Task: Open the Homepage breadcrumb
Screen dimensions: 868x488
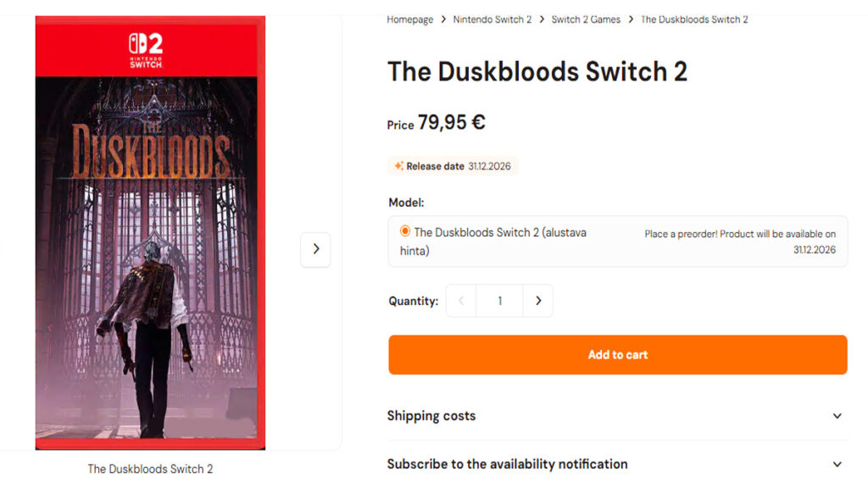Action: pos(409,19)
